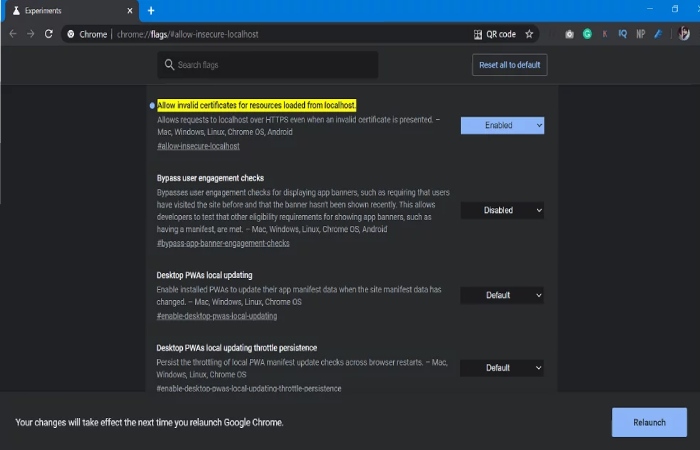Viewport: 700px width, 450px height.
Task: Follow the #allow-insecure-localhost link
Action: (198, 146)
